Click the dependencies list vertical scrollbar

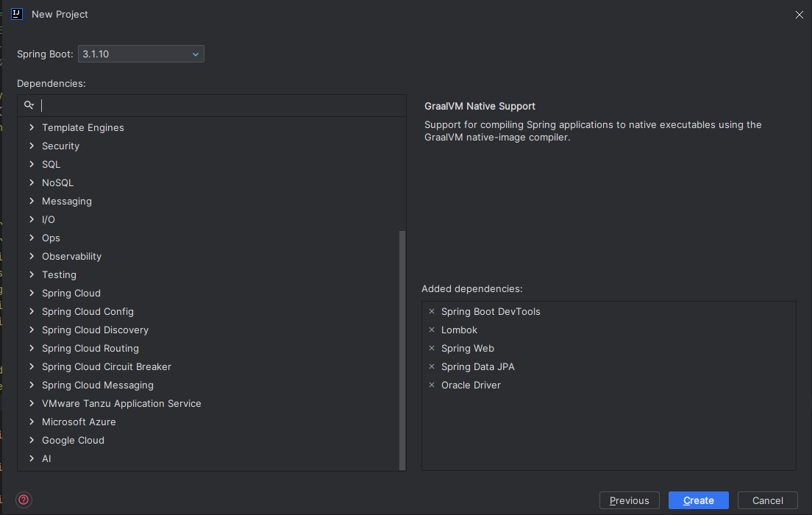point(402,349)
